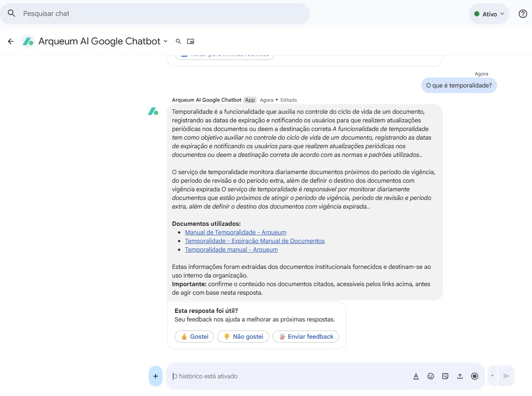Click the Gostei thumbs-up button

pyautogui.click(x=194, y=337)
